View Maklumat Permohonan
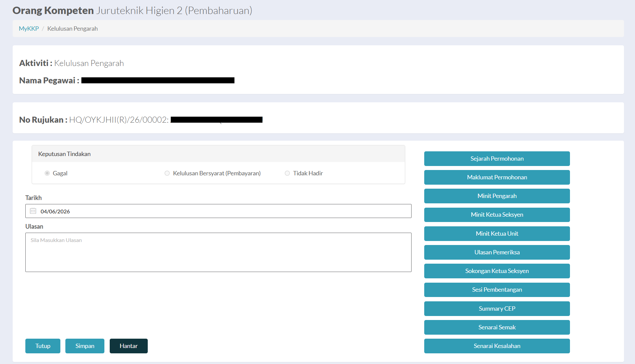Image resolution: width=635 pixels, height=364 pixels. click(497, 177)
